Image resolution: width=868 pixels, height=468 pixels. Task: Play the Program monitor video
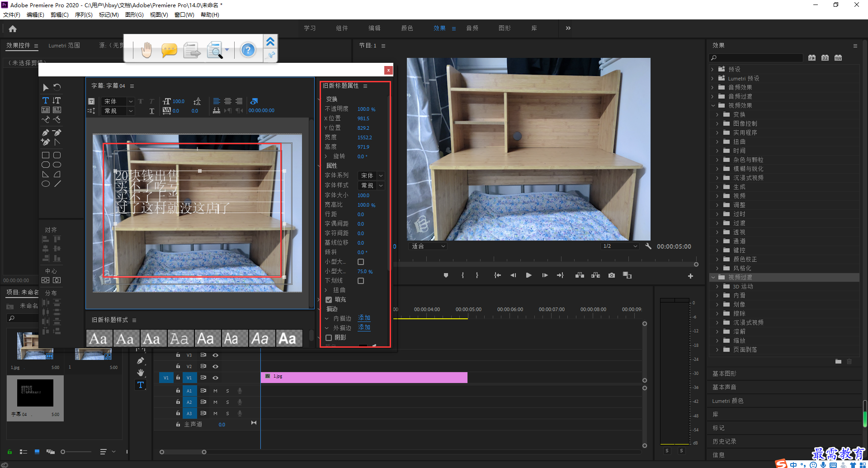(529, 275)
